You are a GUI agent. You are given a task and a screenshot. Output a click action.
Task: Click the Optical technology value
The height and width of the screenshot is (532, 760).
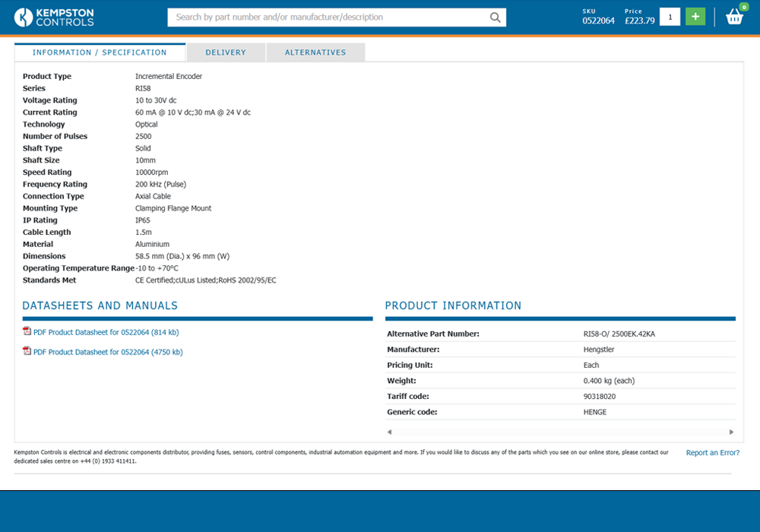[147, 125]
